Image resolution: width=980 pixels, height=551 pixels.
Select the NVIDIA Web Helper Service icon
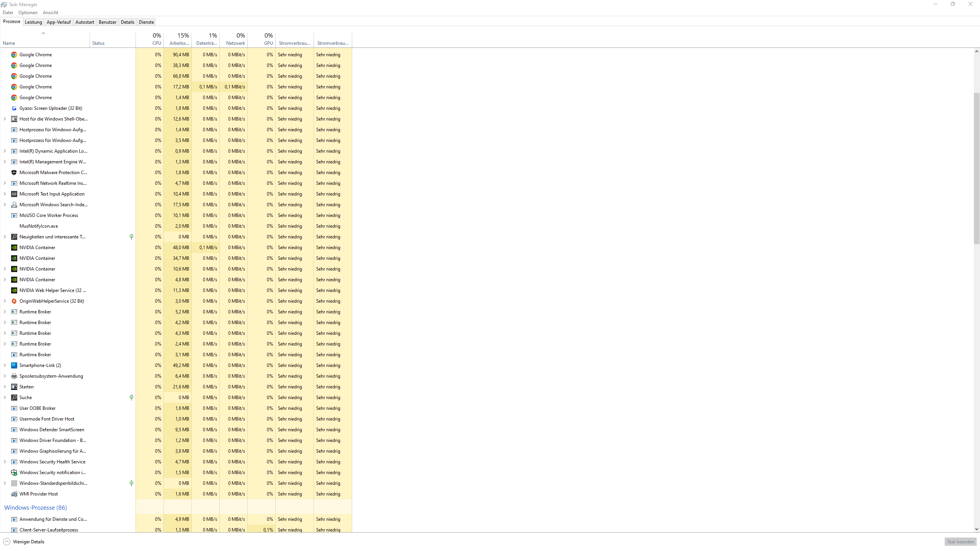click(x=14, y=290)
